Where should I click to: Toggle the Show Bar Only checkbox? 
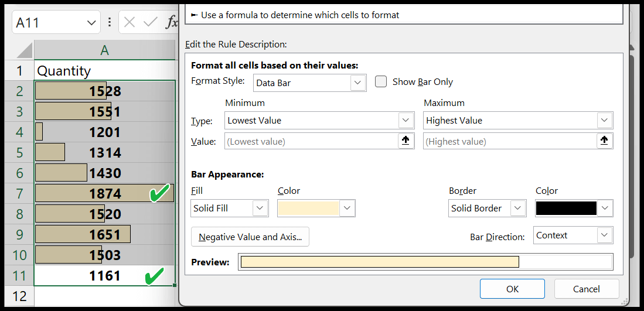pyautogui.click(x=381, y=81)
